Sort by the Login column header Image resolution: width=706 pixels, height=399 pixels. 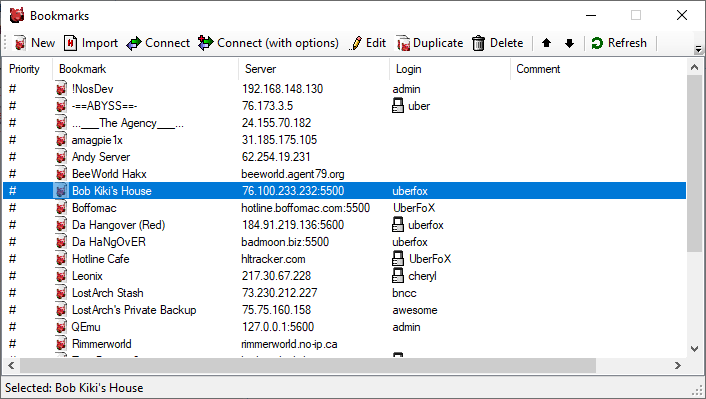click(x=450, y=69)
